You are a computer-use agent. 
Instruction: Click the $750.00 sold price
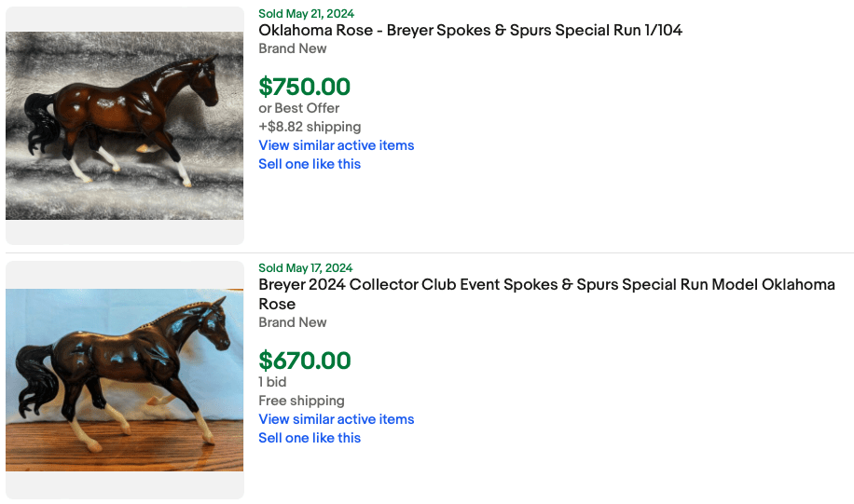304,87
